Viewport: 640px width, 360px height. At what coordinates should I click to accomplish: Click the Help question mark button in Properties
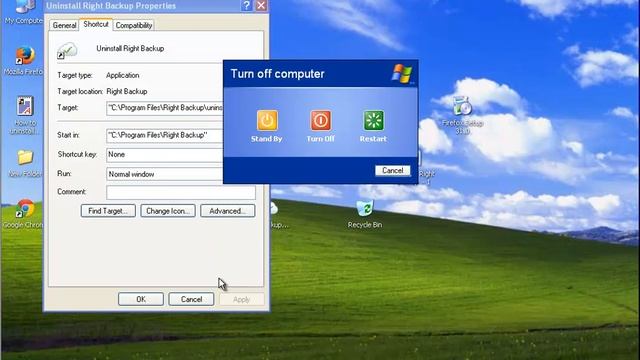point(247,6)
